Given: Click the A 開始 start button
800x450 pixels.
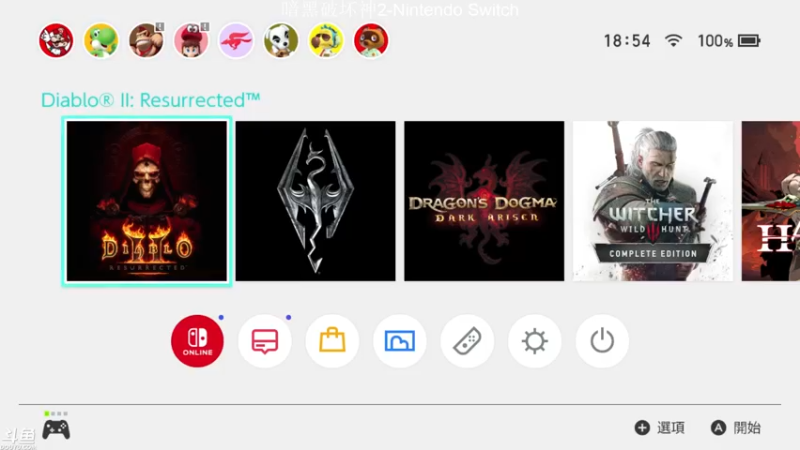Looking at the screenshot, I should pos(736,428).
